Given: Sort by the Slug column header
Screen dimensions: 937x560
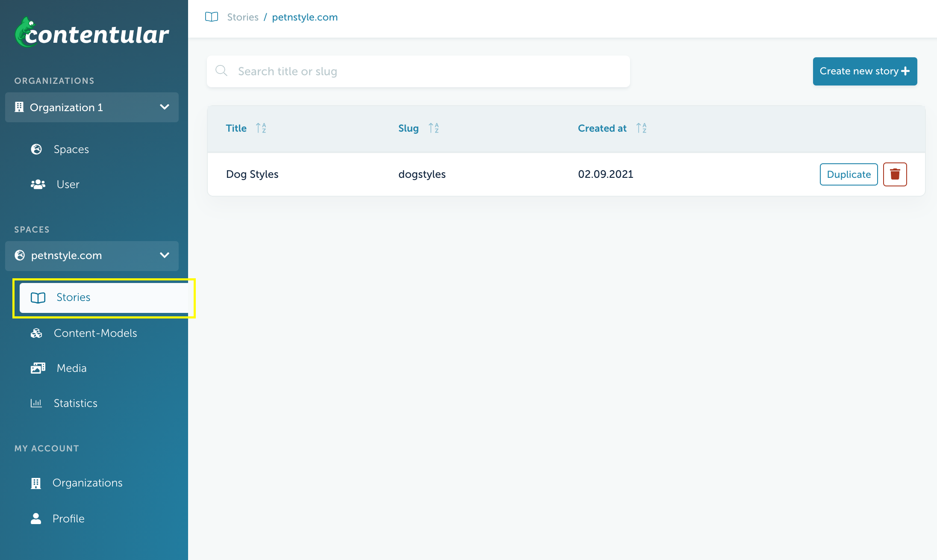Looking at the screenshot, I should [x=409, y=128].
